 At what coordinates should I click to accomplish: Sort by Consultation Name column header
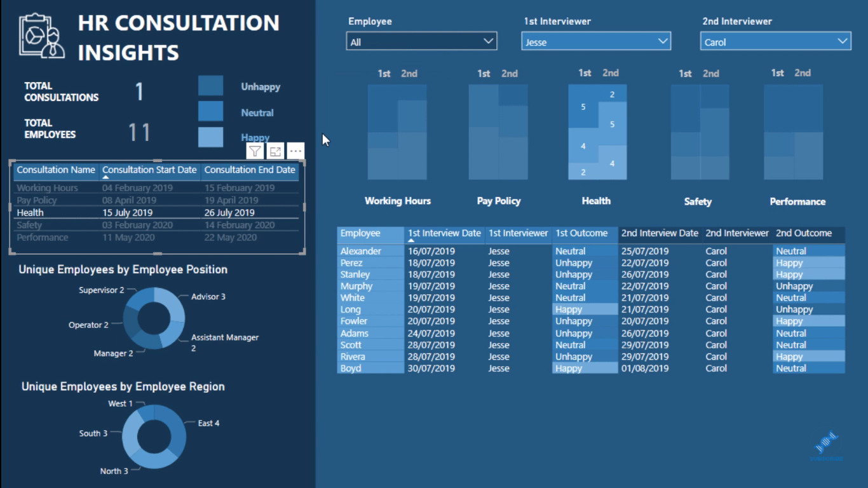point(56,170)
